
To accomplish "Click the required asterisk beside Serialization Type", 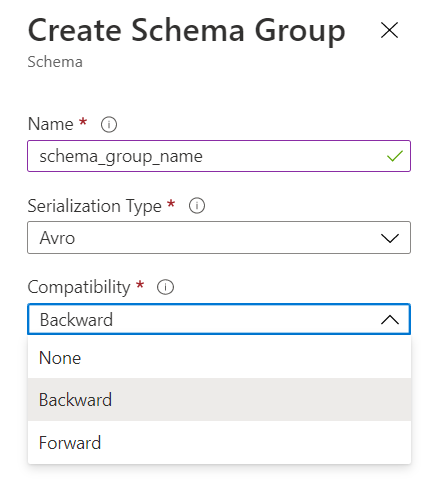I will pyautogui.click(x=171, y=203).
